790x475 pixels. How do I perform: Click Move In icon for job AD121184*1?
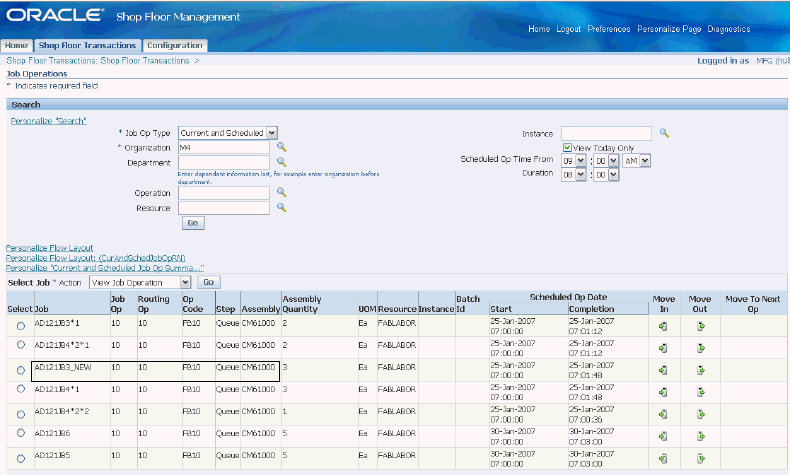click(x=663, y=392)
